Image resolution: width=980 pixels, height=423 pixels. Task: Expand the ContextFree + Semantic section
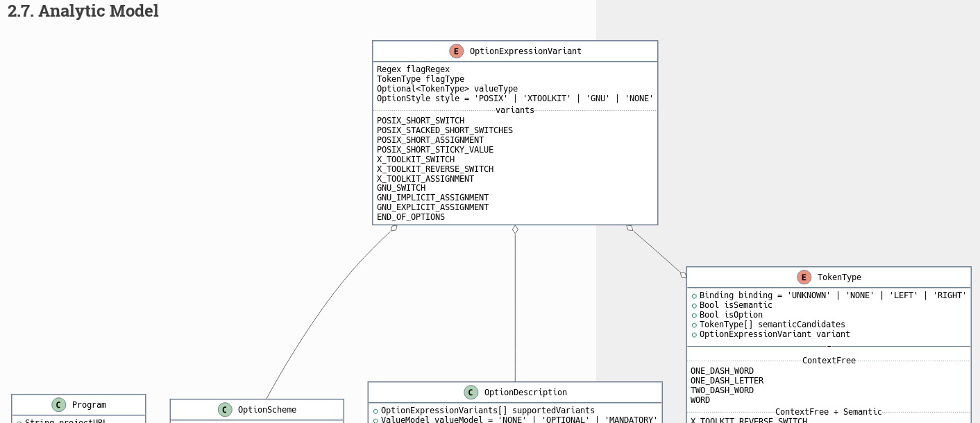[829, 411]
